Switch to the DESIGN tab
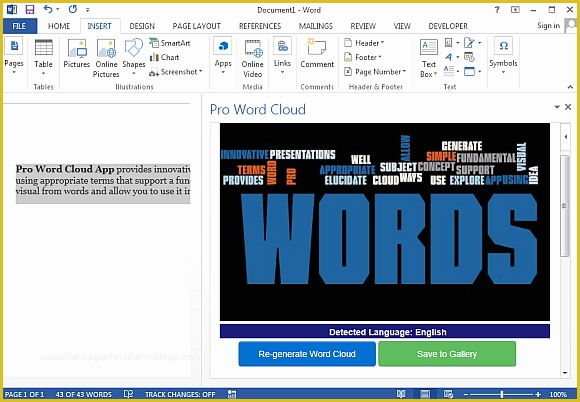 142,26
